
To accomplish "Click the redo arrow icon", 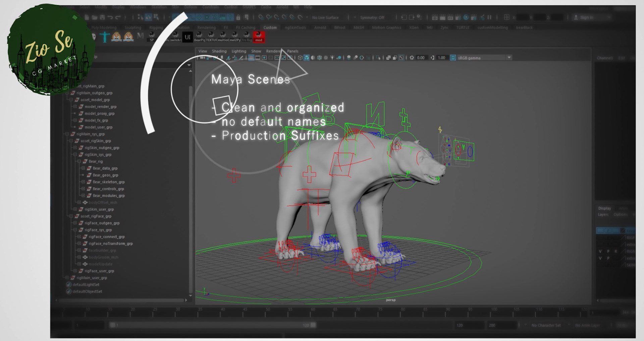I will click(x=118, y=17).
